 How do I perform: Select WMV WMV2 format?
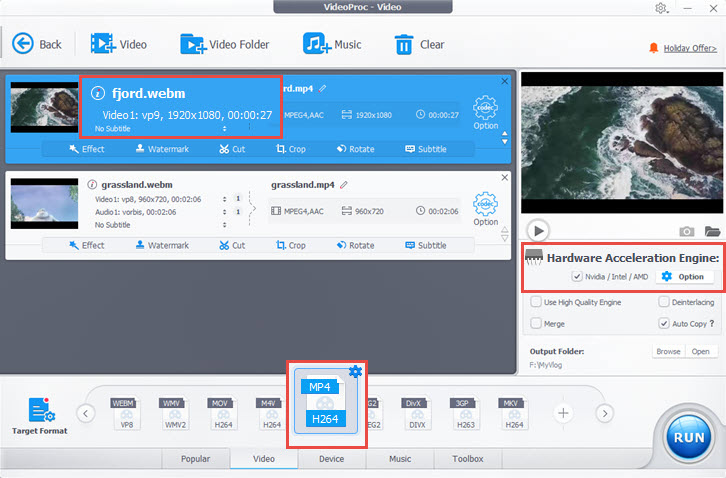[x=174, y=413]
